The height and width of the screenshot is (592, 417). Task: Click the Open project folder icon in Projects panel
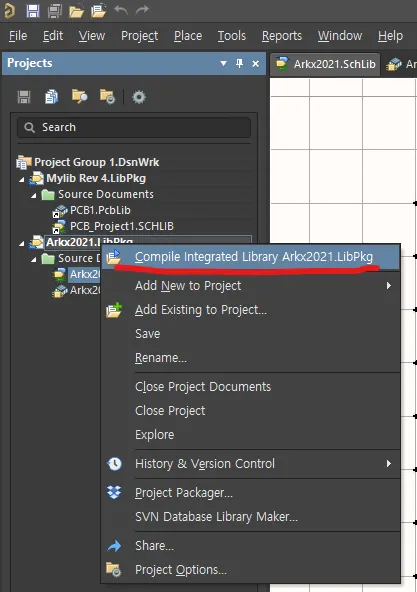tap(80, 96)
